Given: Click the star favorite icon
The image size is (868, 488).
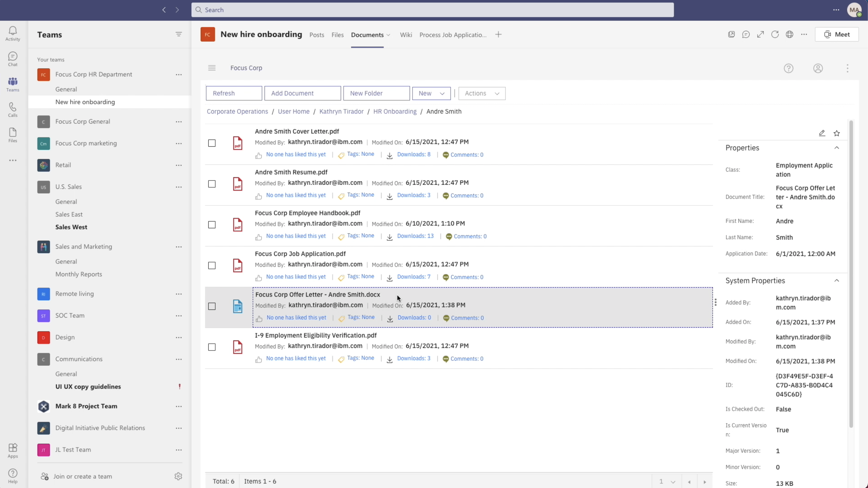Looking at the screenshot, I should [x=837, y=133].
